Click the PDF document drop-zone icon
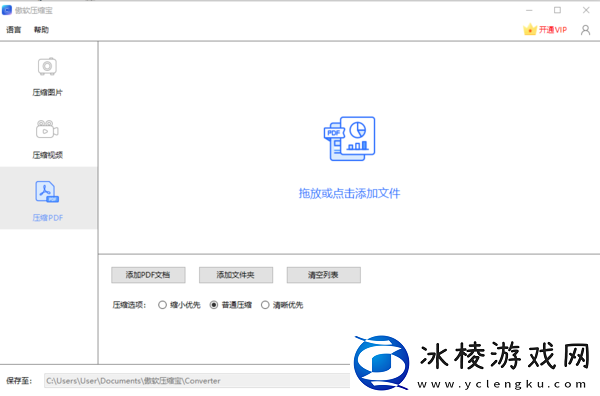This screenshot has width=600, height=396. tap(349, 139)
